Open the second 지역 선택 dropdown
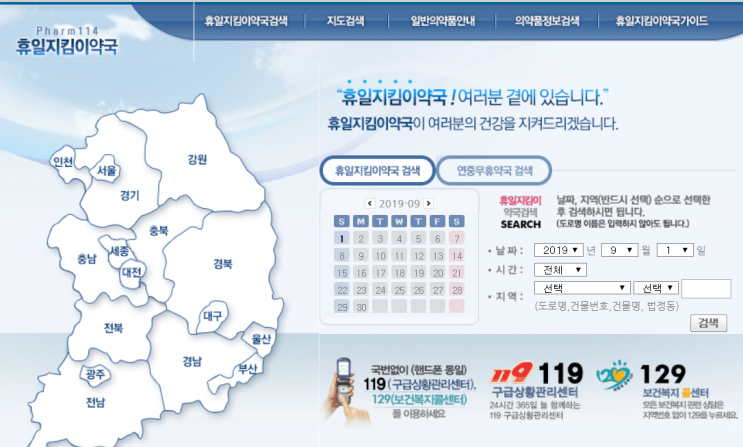This screenshot has height=447, width=743. [x=656, y=288]
